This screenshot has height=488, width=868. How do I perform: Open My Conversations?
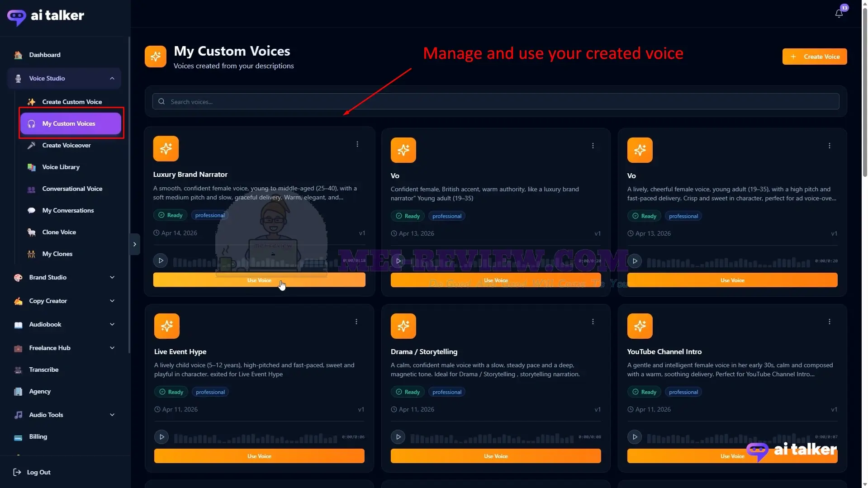(71, 210)
